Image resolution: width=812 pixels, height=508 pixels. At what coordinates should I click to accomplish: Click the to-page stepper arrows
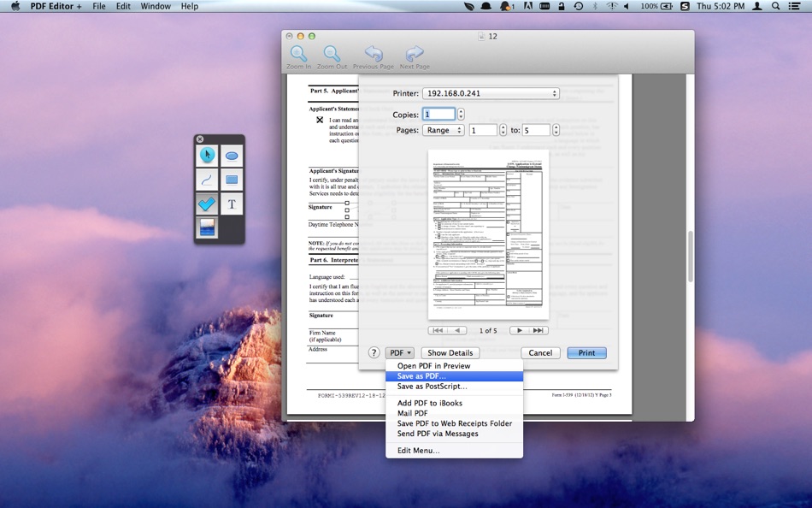pyautogui.click(x=556, y=130)
